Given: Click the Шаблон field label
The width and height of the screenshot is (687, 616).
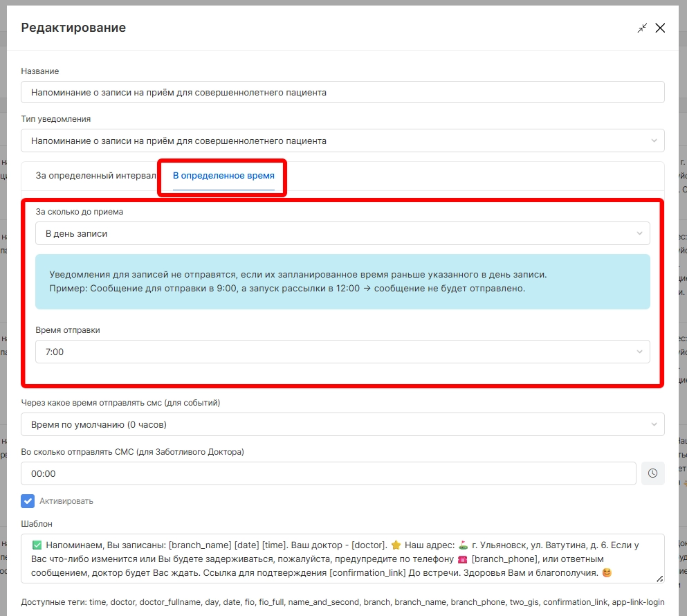Looking at the screenshot, I should [x=37, y=524].
